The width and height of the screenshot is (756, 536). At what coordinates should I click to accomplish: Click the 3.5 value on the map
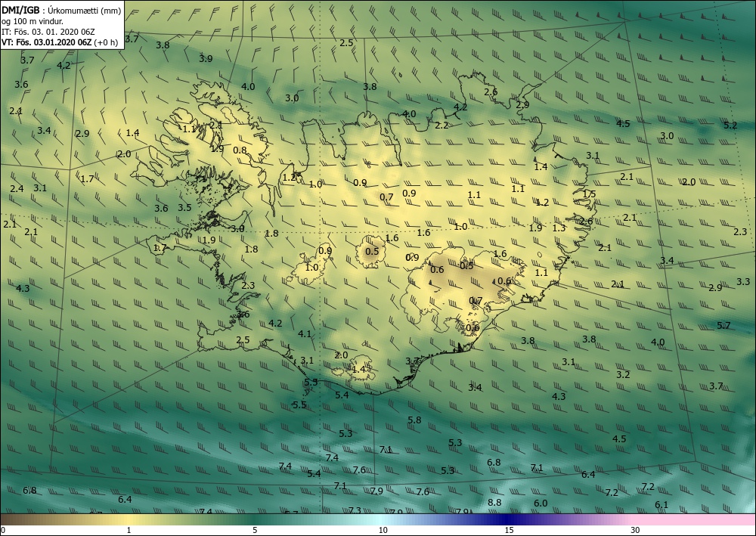click(x=184, y=208)
